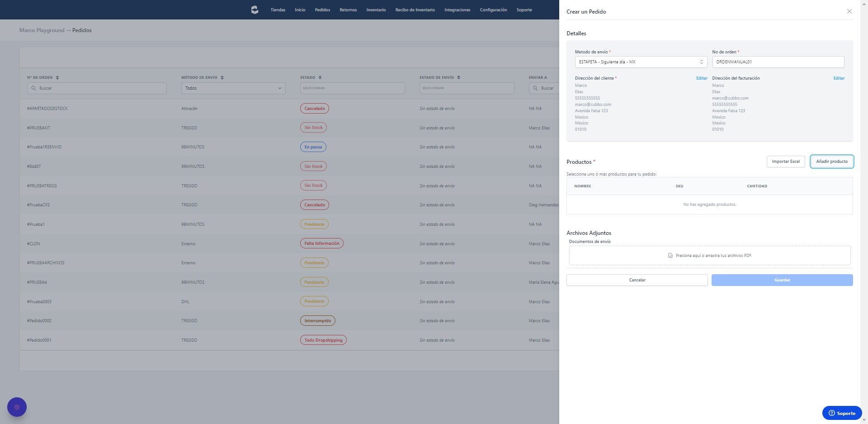
Task: Click the blue Soporte help button
Action: pyautogui.click(x=842, y=413)
